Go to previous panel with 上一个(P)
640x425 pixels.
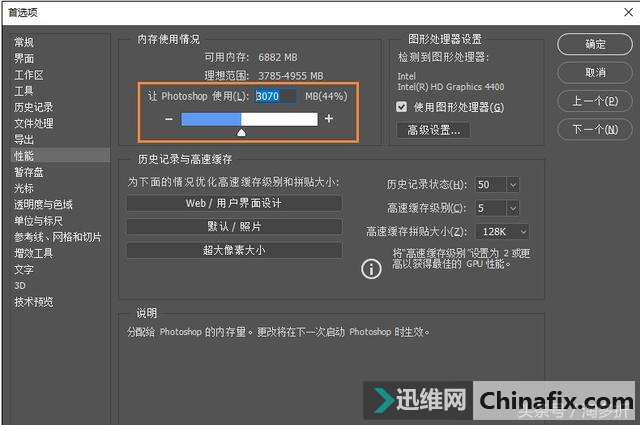pos(595,101)
